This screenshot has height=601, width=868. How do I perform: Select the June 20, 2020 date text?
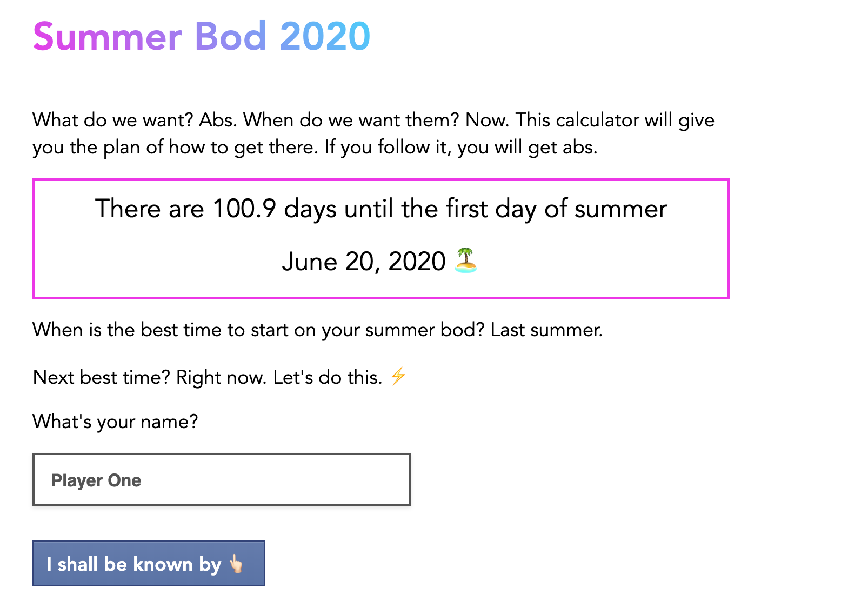tap(363, 262)
